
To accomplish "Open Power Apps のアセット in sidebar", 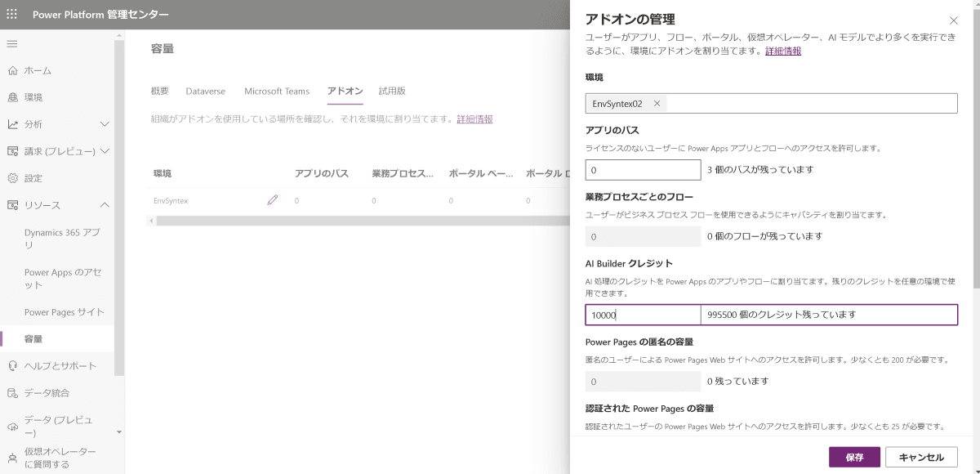I will coord(64,279).
